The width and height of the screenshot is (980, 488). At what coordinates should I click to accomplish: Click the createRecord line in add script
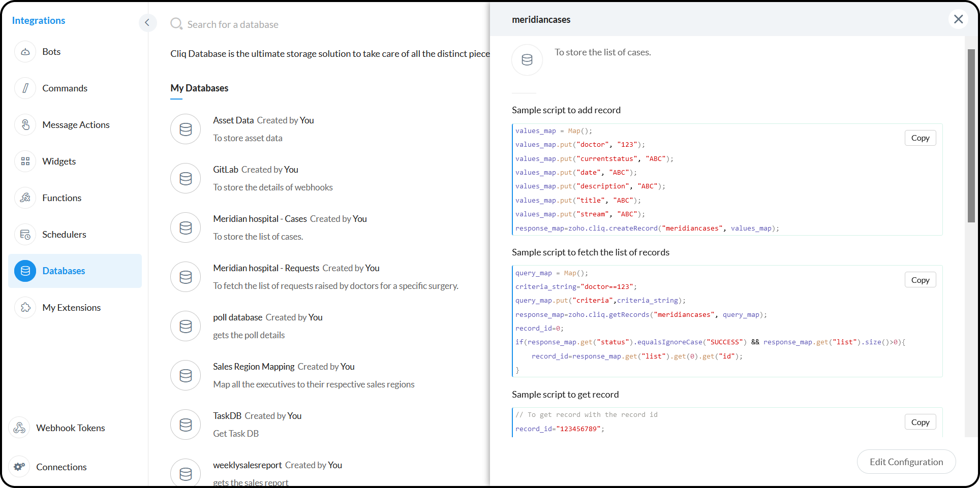pyautogui.click(x=647, y=229)
